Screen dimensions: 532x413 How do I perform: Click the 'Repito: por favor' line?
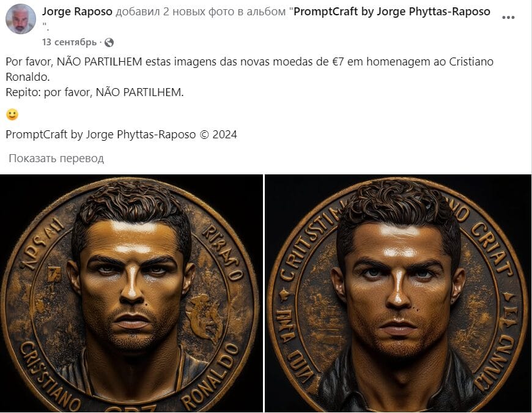click(95, 92)
